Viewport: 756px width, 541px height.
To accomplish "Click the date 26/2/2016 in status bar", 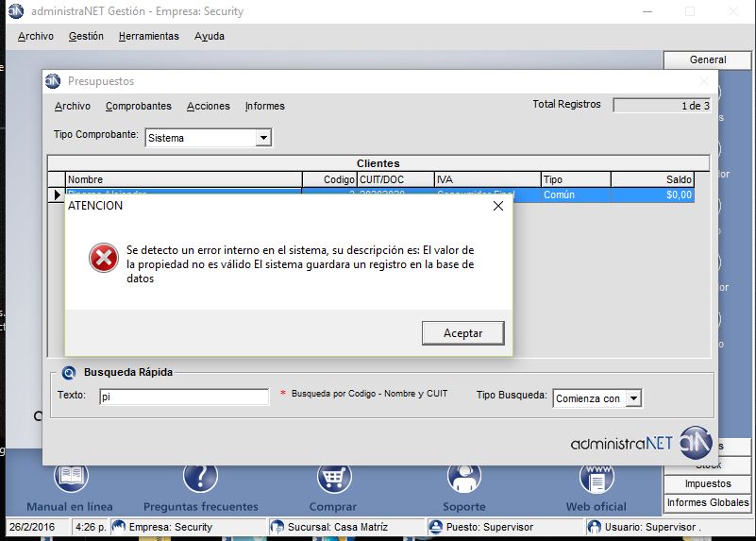I will pyautogui.click(x=32, y=527).
